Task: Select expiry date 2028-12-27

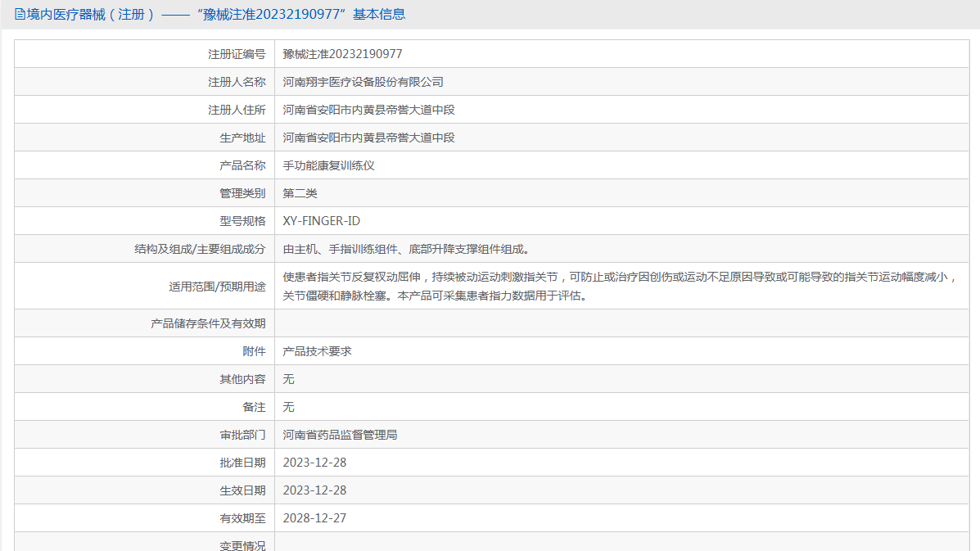Action: 314,518
